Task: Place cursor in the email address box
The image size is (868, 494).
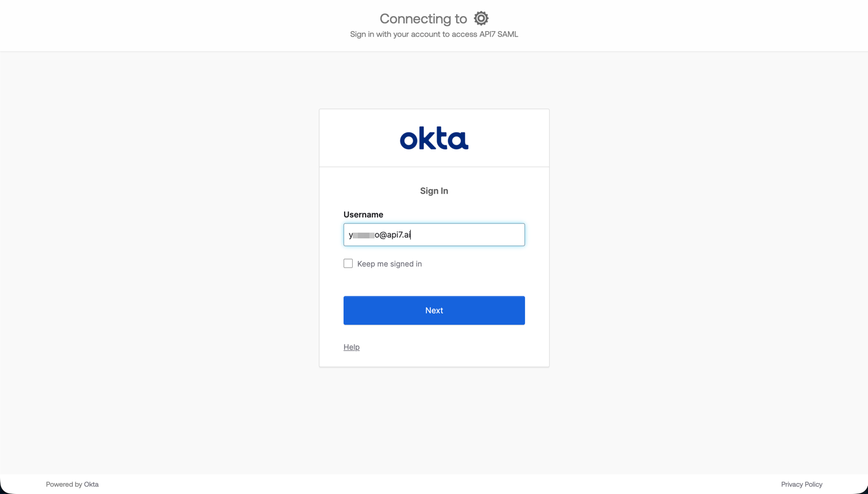Action: pos(434,234)
